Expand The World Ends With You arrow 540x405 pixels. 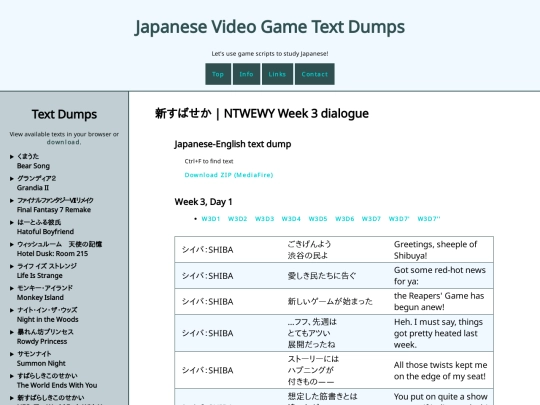coord(12,376)
